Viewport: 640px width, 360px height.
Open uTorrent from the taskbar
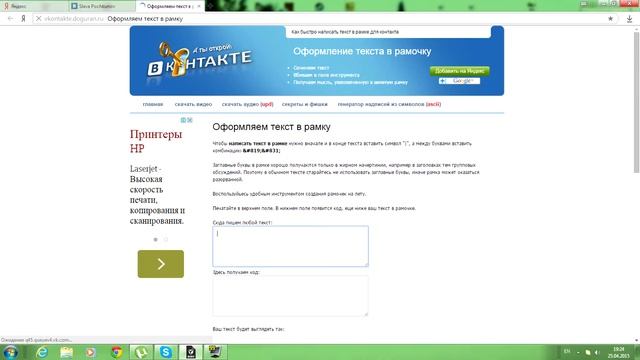pos(141,352)
